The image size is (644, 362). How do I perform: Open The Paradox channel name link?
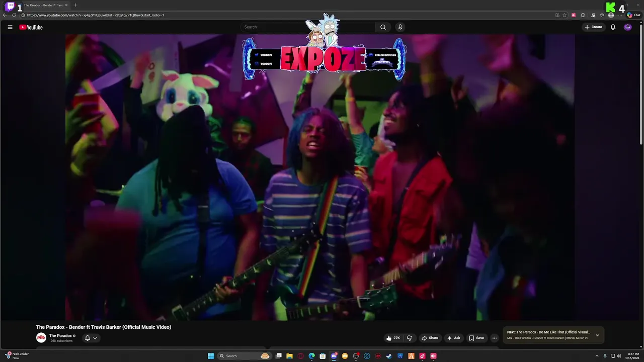(x=60, y=336)
